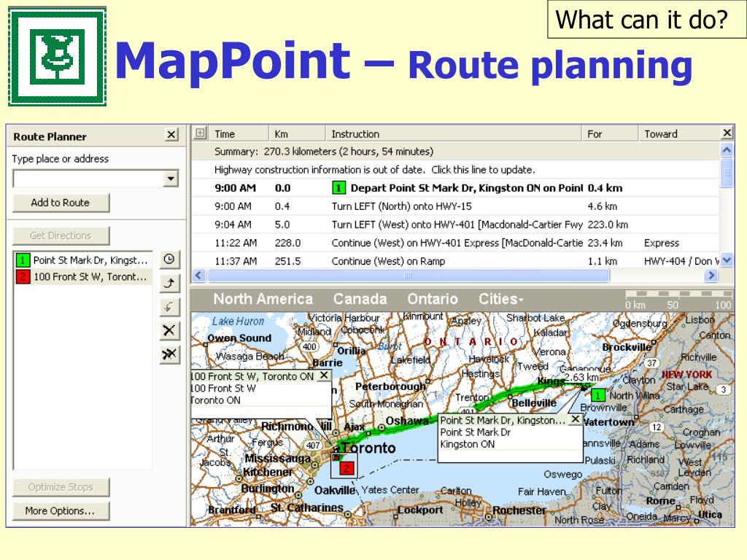The width and height of the screenshot is (747, 560).
Task: Click the Belleville label on the map
Action: (534, 402)
